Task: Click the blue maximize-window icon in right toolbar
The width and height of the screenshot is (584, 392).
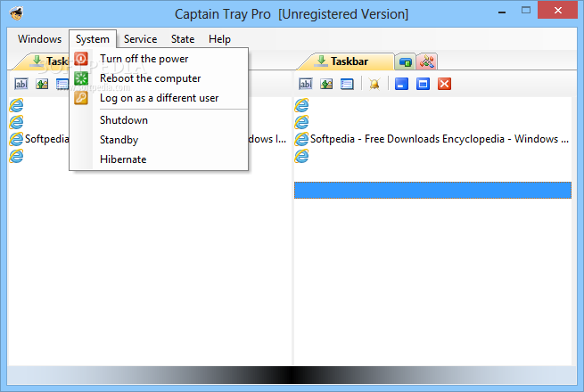Action: pyautogui.click(x=424, y=84)
